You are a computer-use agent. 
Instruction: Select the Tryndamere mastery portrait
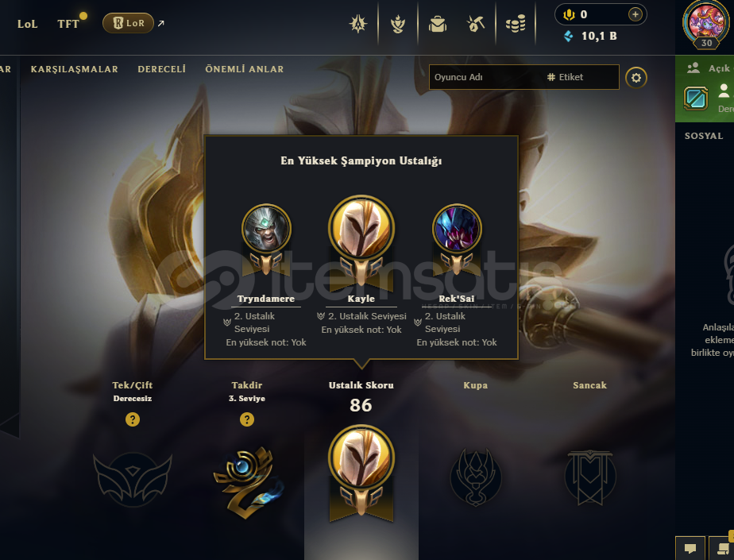(x=266, y=229)
